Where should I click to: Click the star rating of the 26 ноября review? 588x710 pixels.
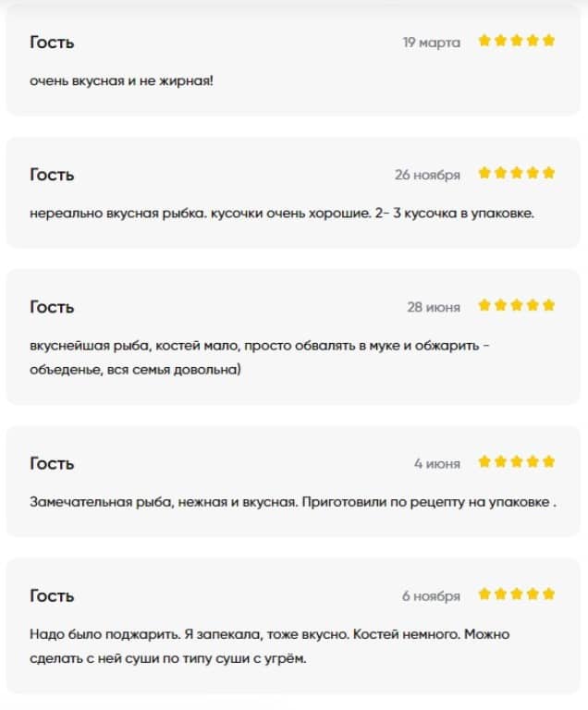tap(516, 173)
